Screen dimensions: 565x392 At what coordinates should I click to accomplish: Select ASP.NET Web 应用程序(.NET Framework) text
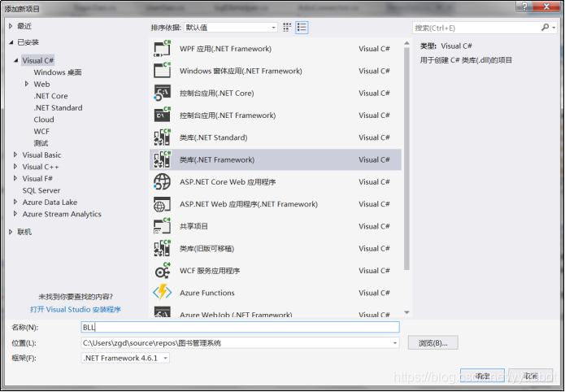tap(249, 204)
